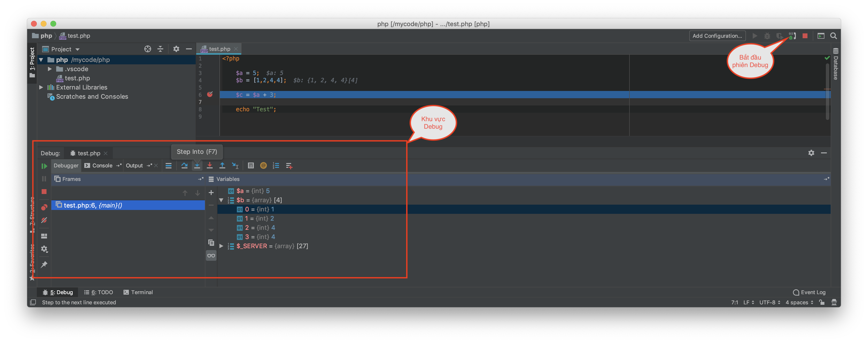
Task: Click the Step Out icon
Action: pos(222,166)
